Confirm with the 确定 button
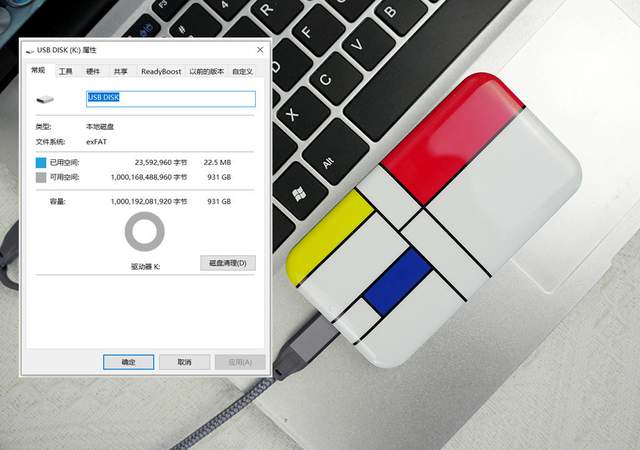The width and height of the screenshot is (640, 450). coord(129,362)
